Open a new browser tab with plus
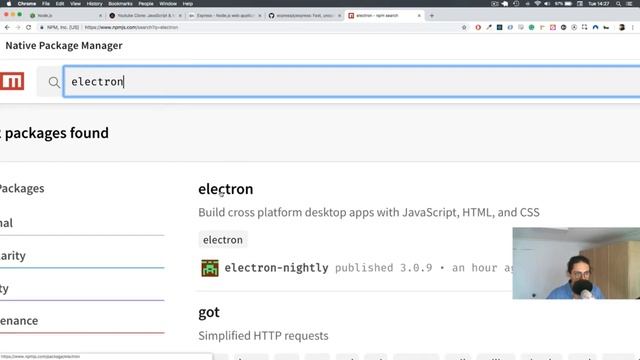The width and height of the screenshot is (640, 360). tap(432, 16)
